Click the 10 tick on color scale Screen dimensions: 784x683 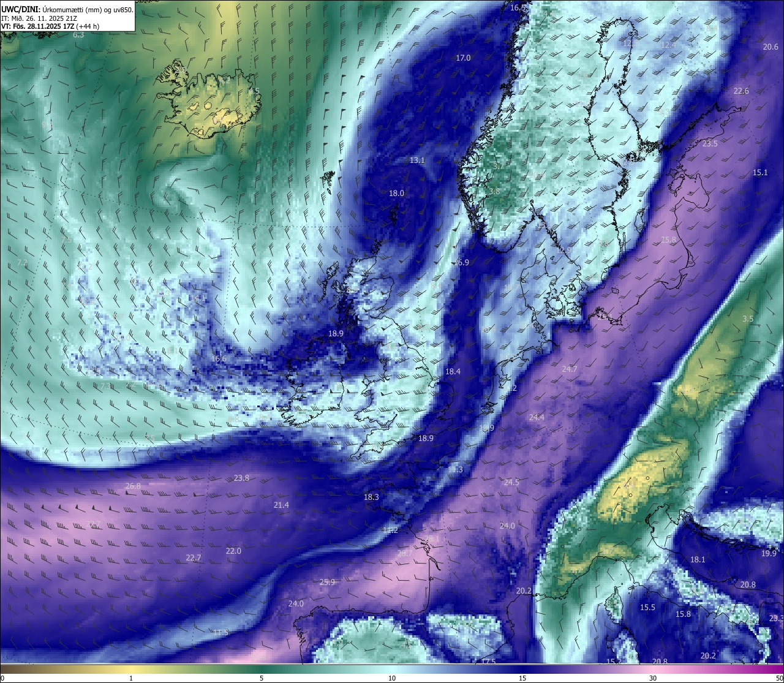[x=392, y=678]
